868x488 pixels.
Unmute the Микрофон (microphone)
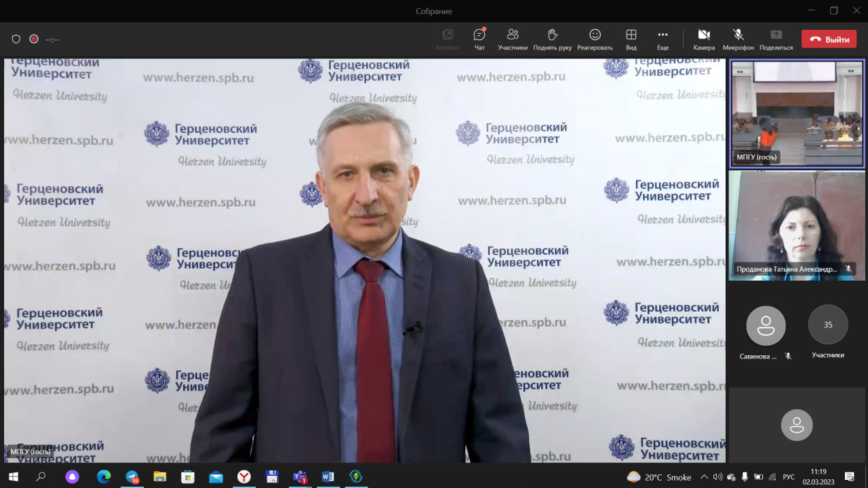pos(738,39)
